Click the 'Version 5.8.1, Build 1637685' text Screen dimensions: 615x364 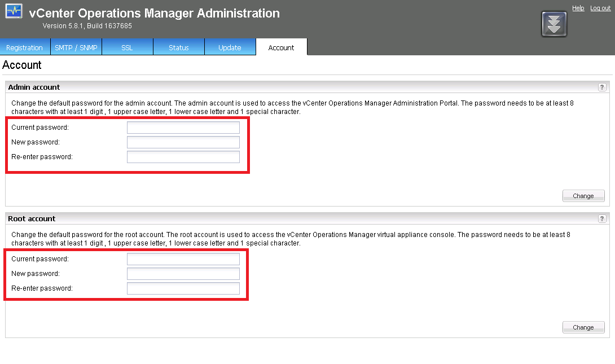coord(87,26)
